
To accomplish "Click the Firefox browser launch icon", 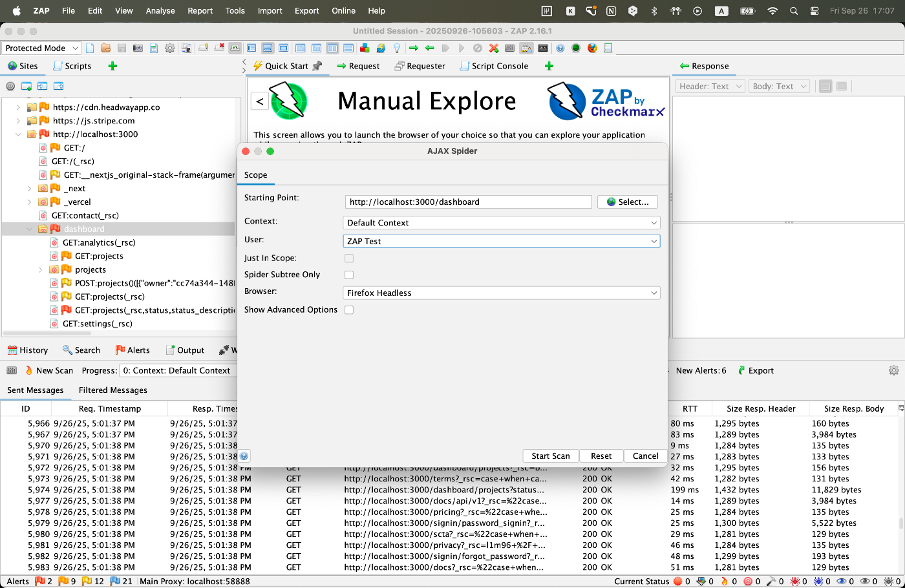I will click(592, 48).
